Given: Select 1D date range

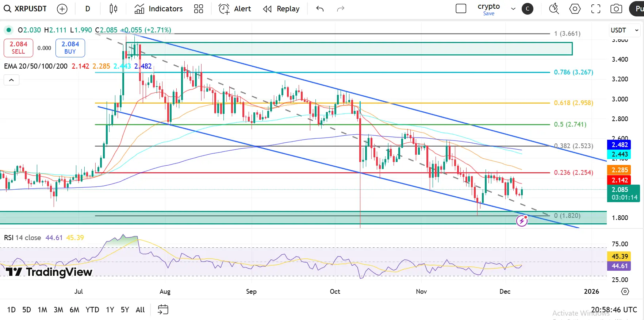Looking at the screenshot, I should pos(11,310).
